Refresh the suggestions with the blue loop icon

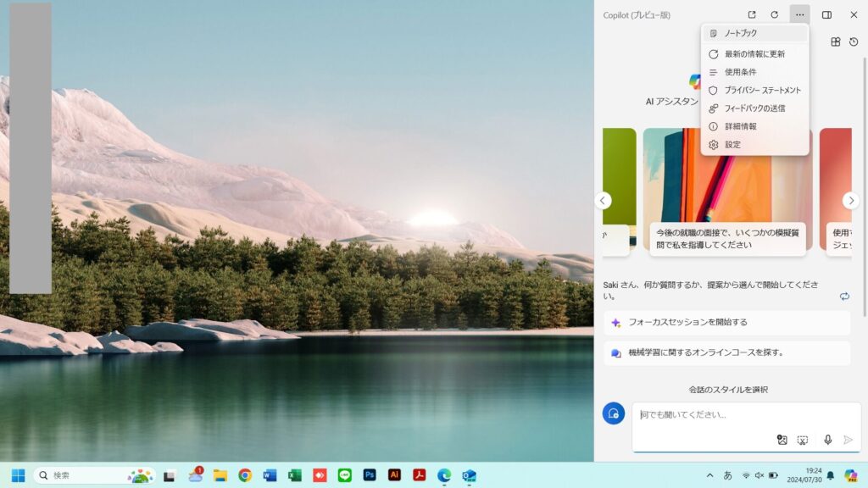(844, 296)
